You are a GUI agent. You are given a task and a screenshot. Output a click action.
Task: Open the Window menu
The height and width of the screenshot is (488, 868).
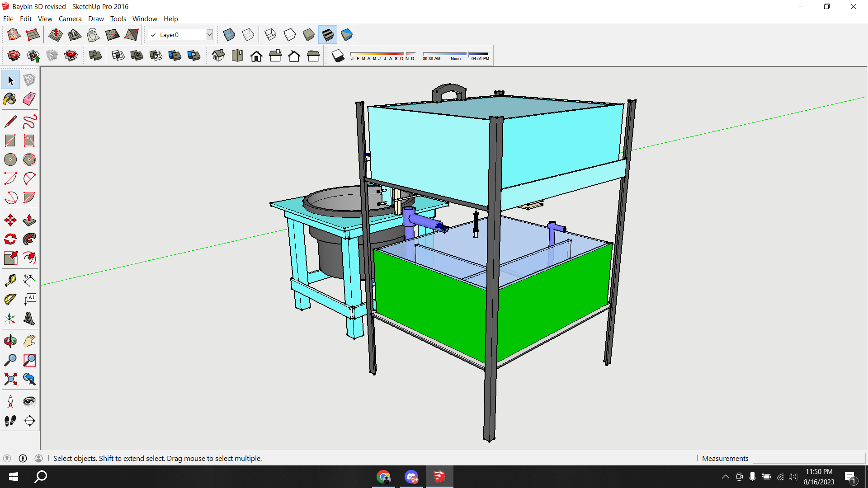(145, 19)
